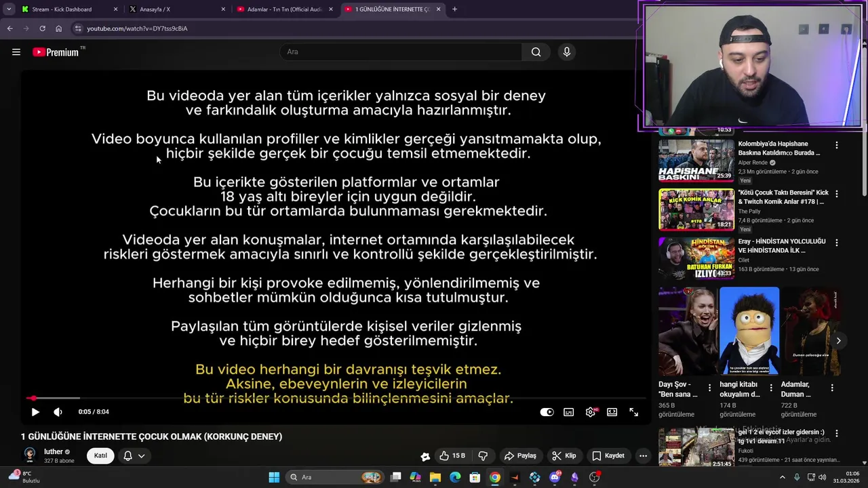This screenshot has width=868, height=488.
Task: Open 'hangi kitabı okuyalım' short
Action: click(749, 331)
